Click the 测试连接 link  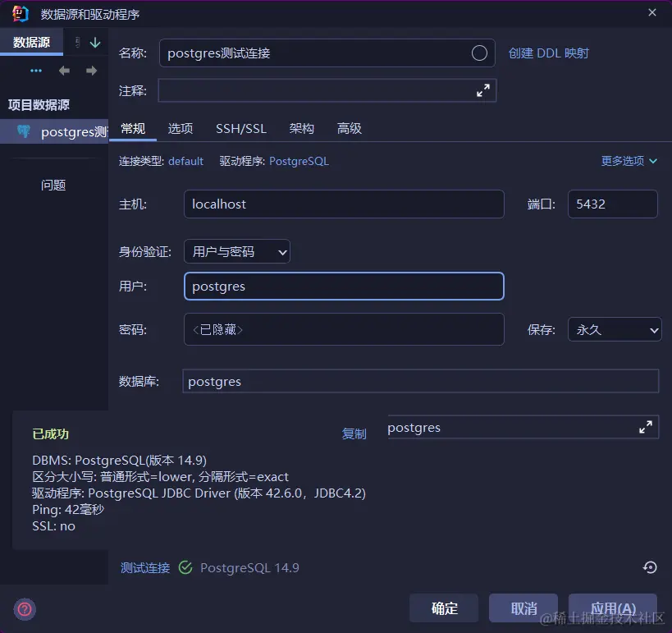point(144,567)
